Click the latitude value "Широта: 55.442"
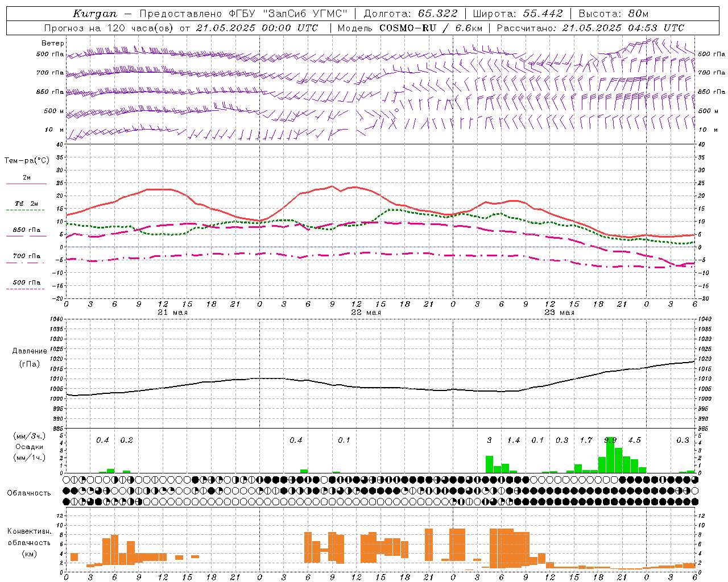The width and height of the screenshot is (728, 582). [518, 14]
